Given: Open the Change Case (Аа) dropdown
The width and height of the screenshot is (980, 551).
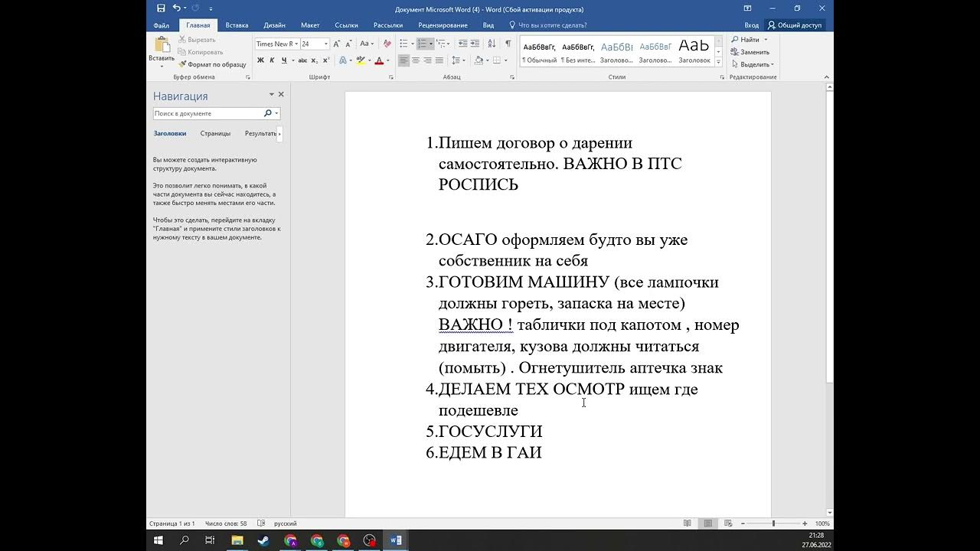Looking at the screenshot, I should pos(367,44).
